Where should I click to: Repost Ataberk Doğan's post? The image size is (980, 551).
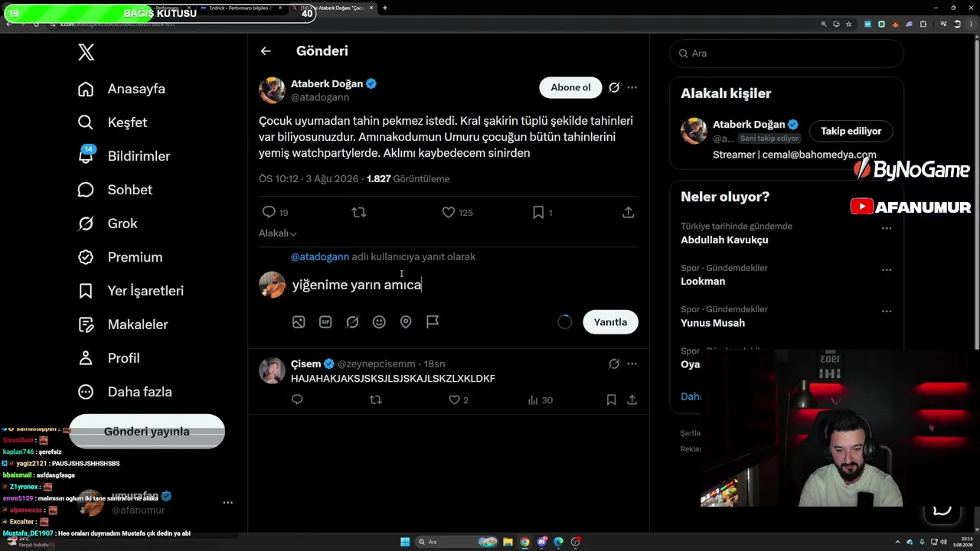[358, 212]
